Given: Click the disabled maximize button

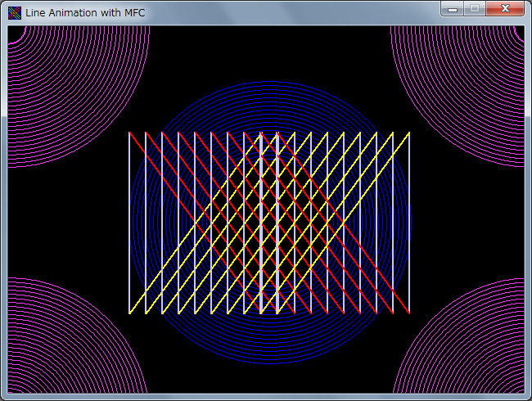Looking at the screenshot, I should pos(475,8).
